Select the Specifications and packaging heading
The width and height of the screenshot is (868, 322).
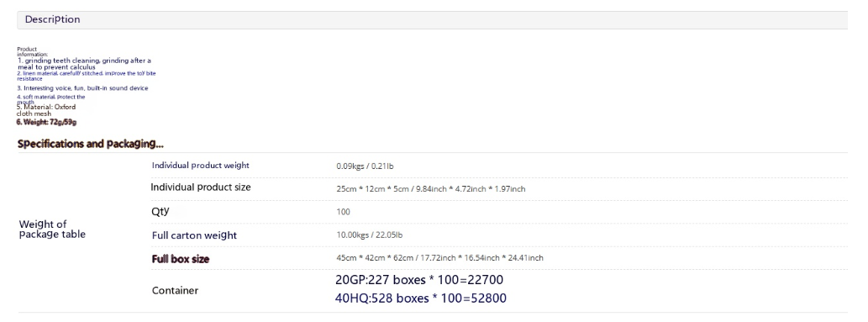pos(90,144)
